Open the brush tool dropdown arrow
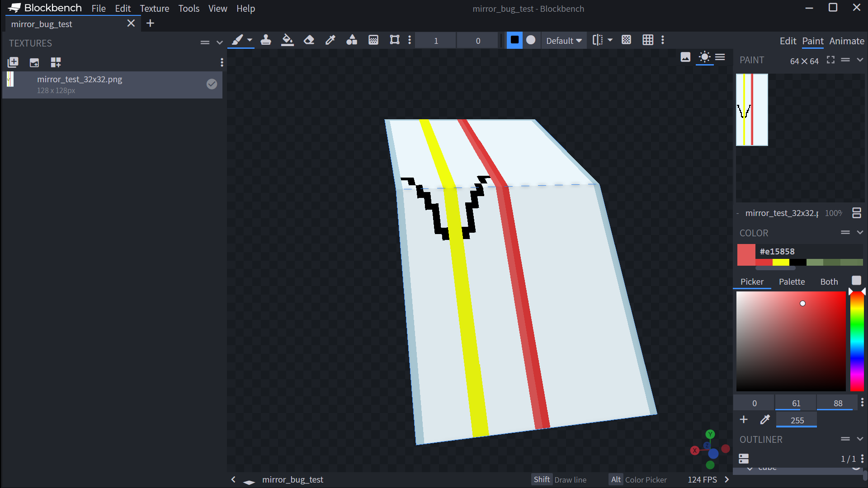This screenshot has height=488, width=868. pos(249,40)
